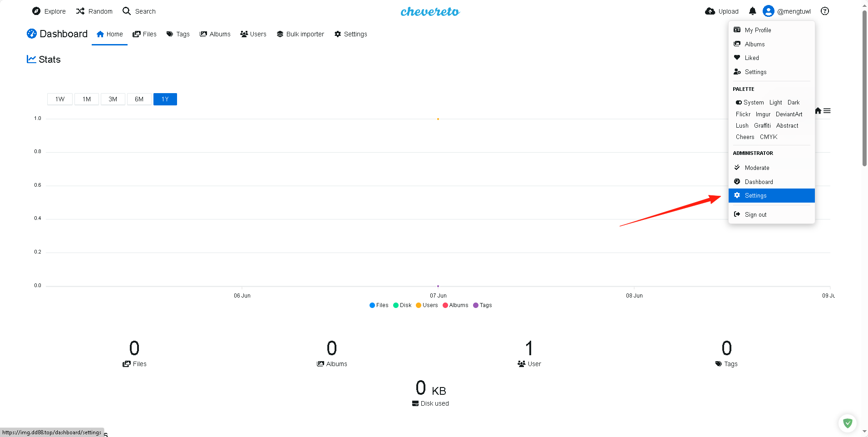The height and width of the screenshot is (437, 868).
Task: Choose the Dark palette theme
Action: point(794,103)
